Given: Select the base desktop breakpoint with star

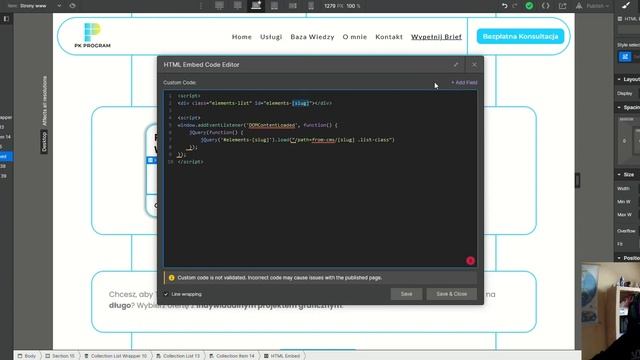Looking at the screenshot, I should (256, 5).
